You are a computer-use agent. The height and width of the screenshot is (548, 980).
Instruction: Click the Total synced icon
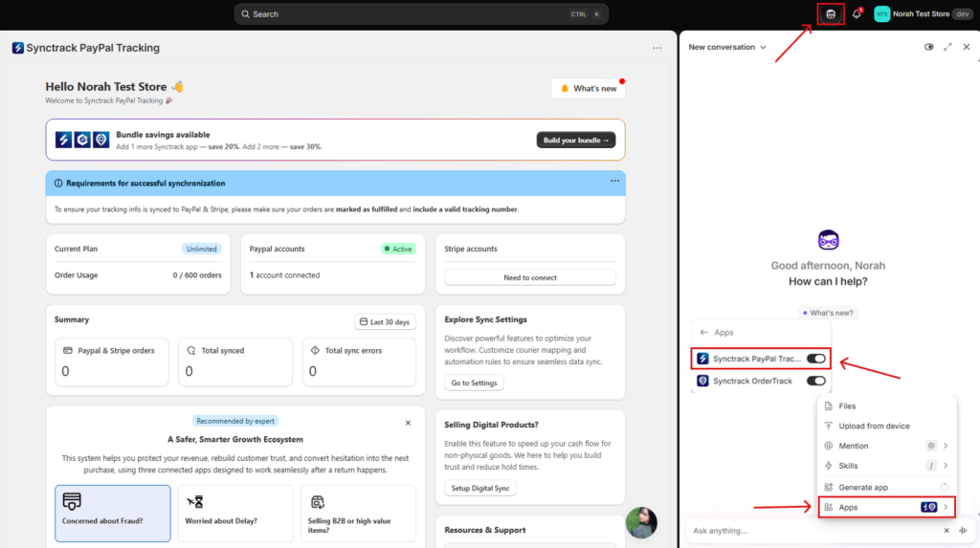click(x=191, y=351)
